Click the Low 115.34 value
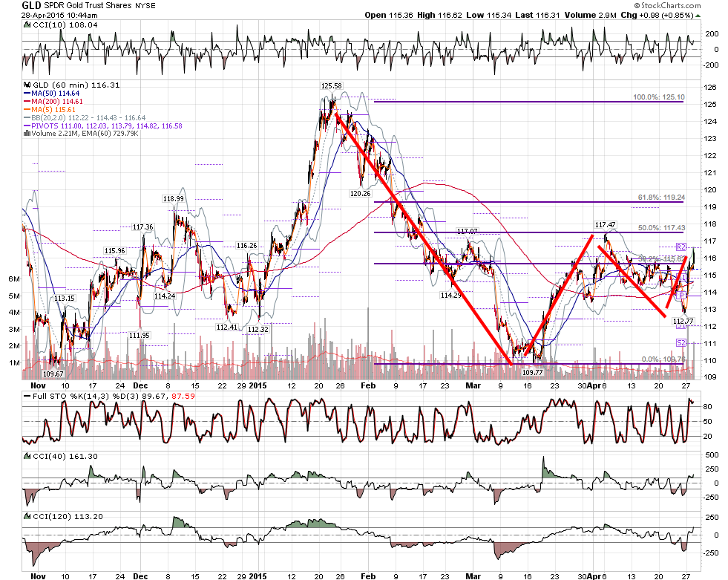Image resolution: width=728 pixels, height=580 pixels. point(488,16)
